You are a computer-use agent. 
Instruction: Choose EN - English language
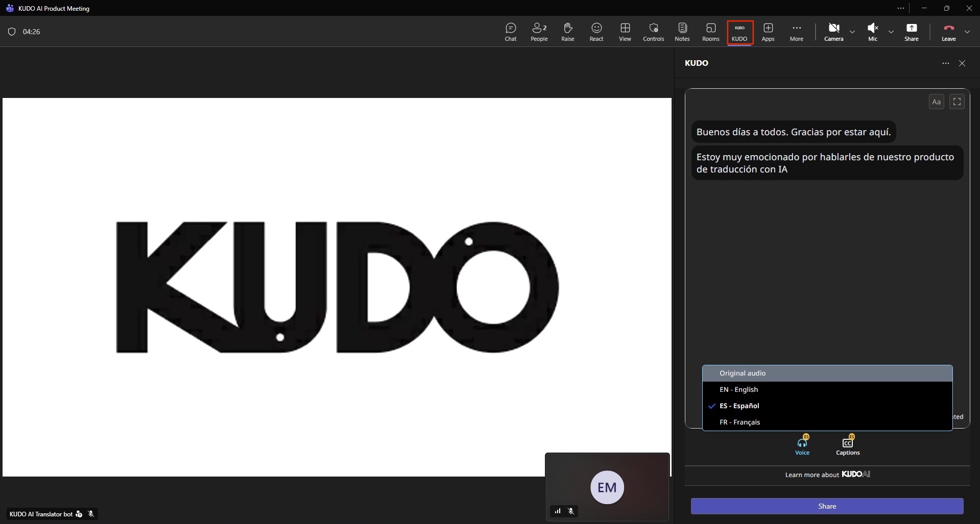tap(827, 390)
